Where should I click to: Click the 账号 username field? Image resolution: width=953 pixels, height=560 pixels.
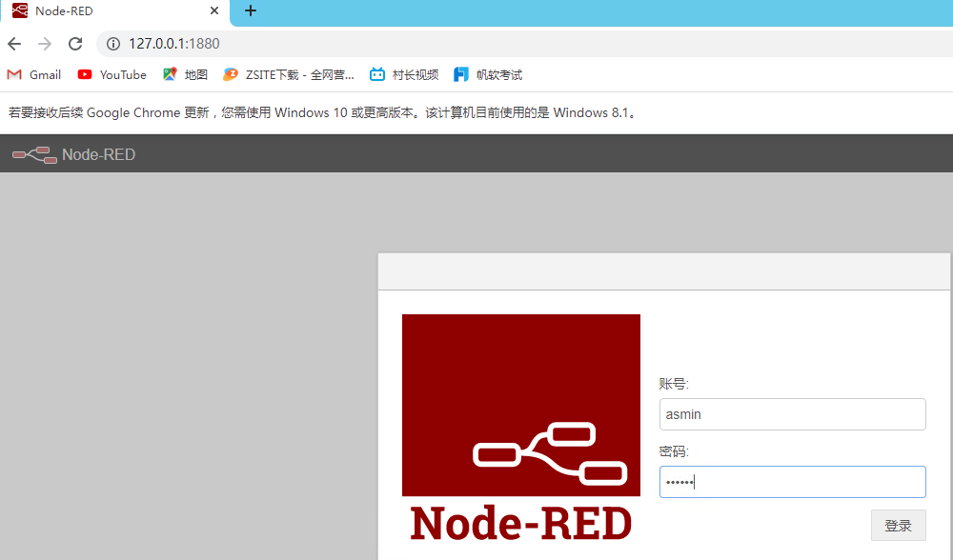[x=793, y=414]
